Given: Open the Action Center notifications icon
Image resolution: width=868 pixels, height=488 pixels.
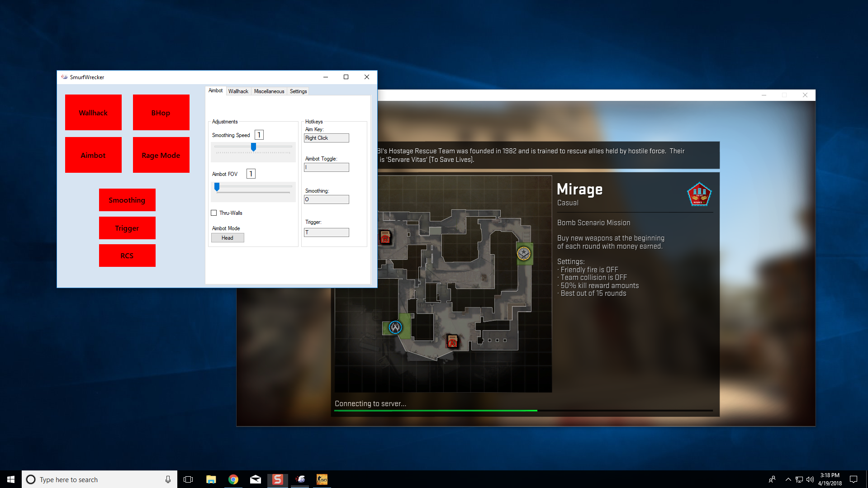Looking at the screenshot, I should [854, 479].
